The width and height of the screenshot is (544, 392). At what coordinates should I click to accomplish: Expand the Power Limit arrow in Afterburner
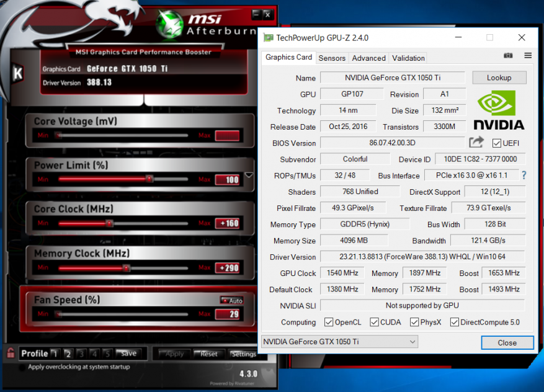tap(249, 175)
